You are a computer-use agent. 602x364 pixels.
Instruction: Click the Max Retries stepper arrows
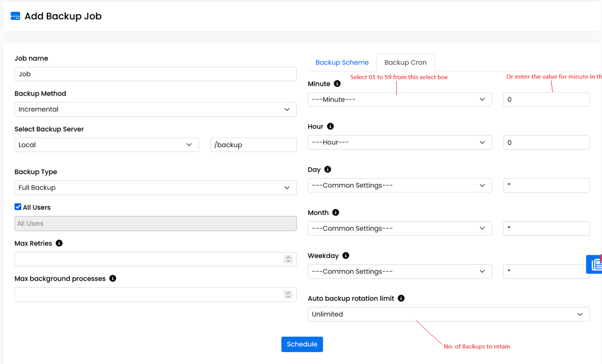pyautogui.click(x=288, y=259)
